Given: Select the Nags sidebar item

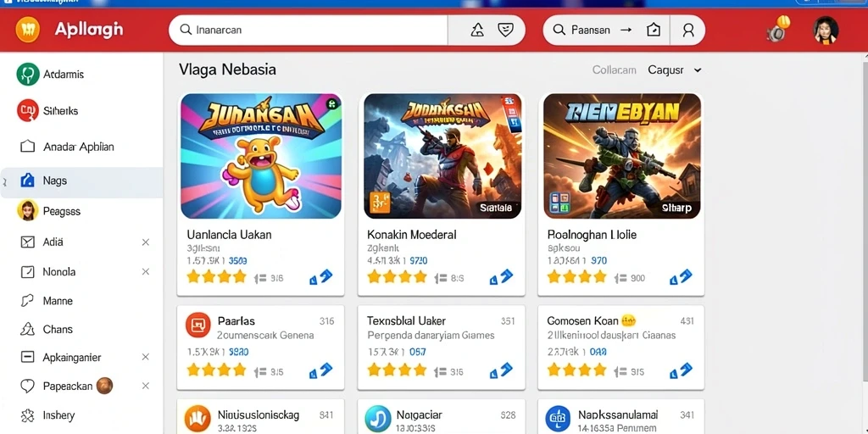Looking at the screenshot, I should (x=81, y=181).
